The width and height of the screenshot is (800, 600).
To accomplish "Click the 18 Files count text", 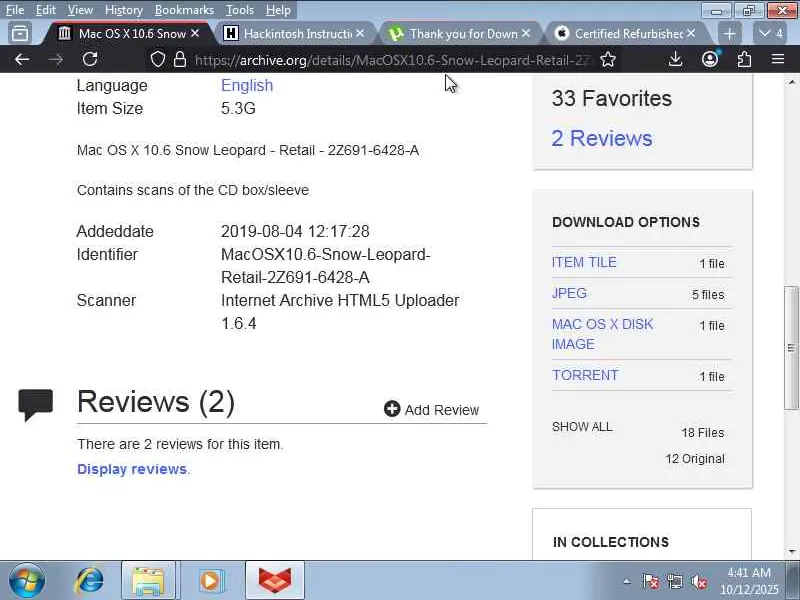I will 703,433.
